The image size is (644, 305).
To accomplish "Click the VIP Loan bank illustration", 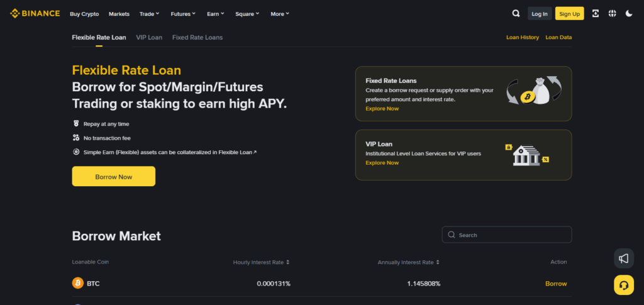I will (526, 155).
